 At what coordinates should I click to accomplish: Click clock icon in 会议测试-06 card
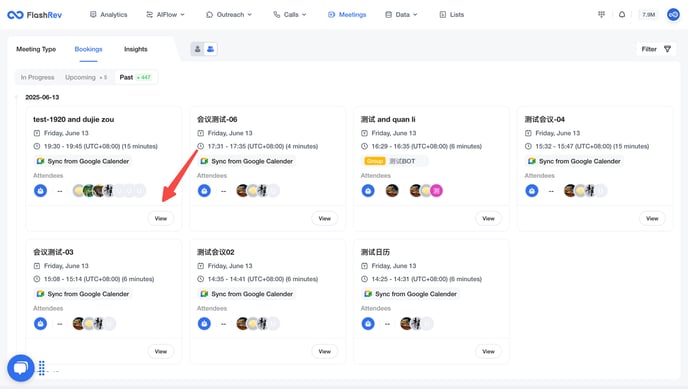(201, 146)
